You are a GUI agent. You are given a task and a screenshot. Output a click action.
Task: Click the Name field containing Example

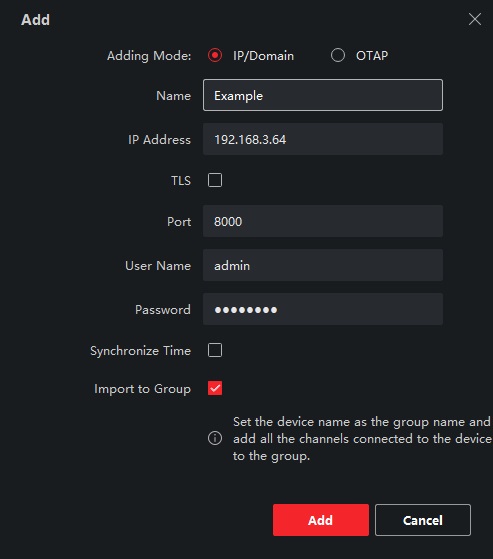323,95
